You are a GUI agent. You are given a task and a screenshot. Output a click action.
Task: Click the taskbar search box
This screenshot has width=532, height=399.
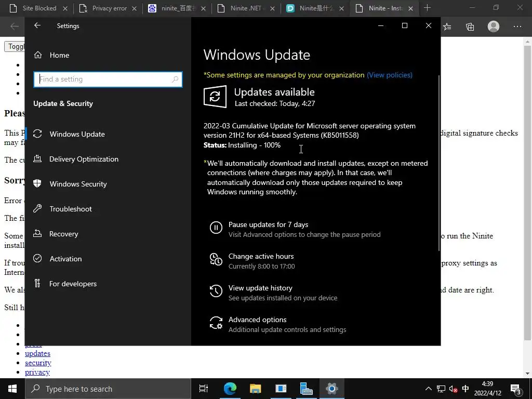[108, 389]
